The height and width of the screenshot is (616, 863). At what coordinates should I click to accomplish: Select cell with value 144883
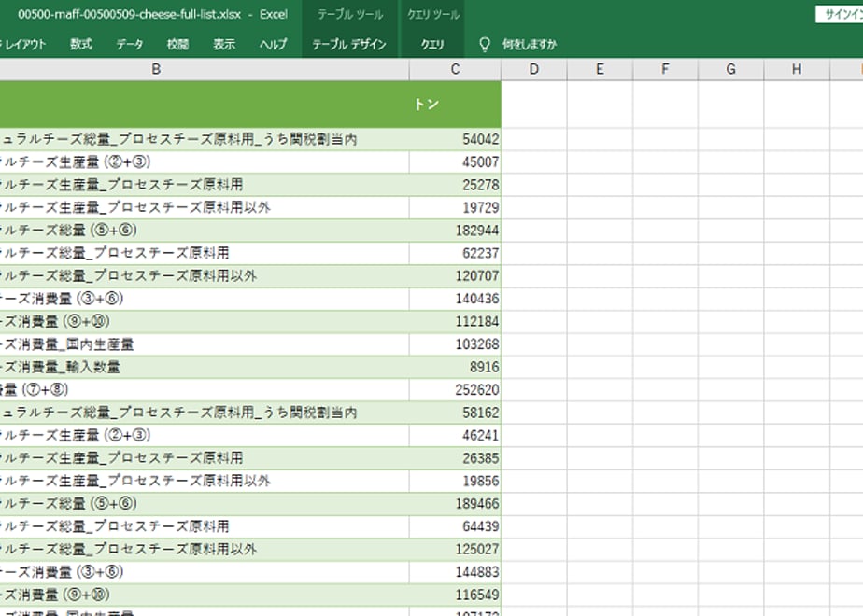click(455, 572)
